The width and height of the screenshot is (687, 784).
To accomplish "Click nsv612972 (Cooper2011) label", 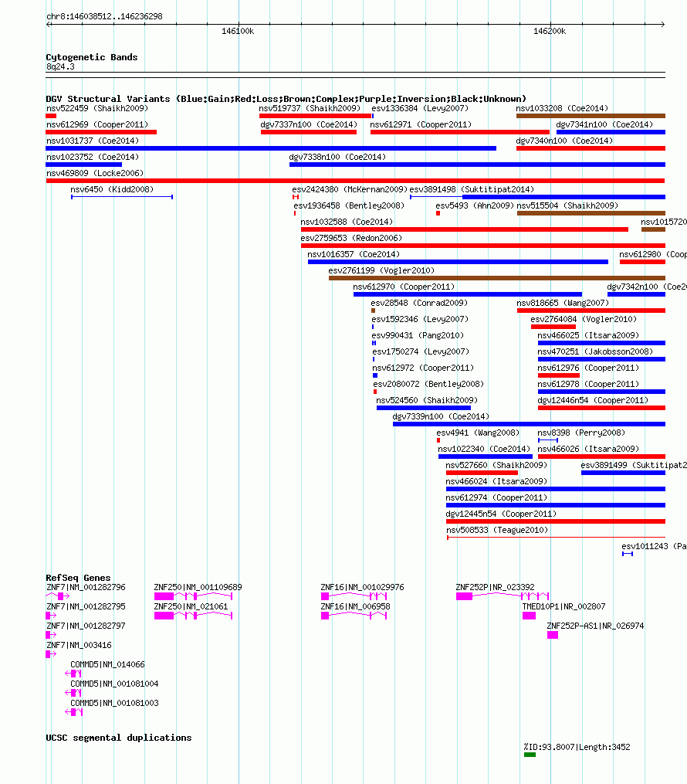I will click(423, 368).
